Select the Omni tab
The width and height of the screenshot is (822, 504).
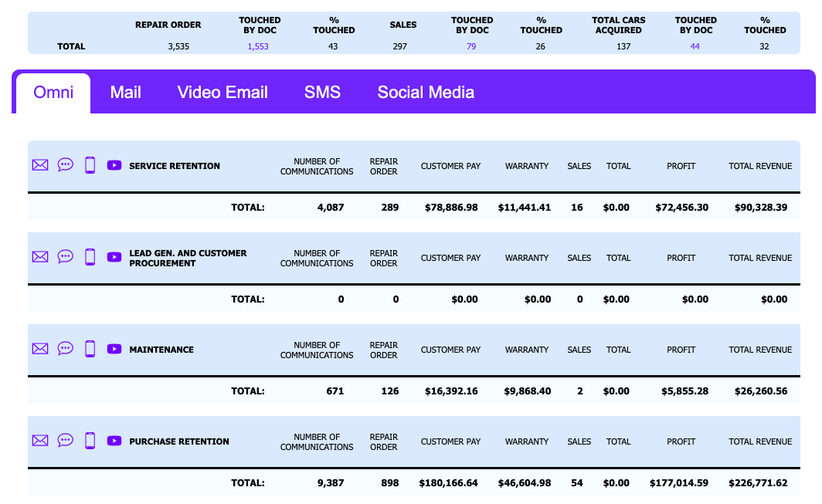[53, 93]
